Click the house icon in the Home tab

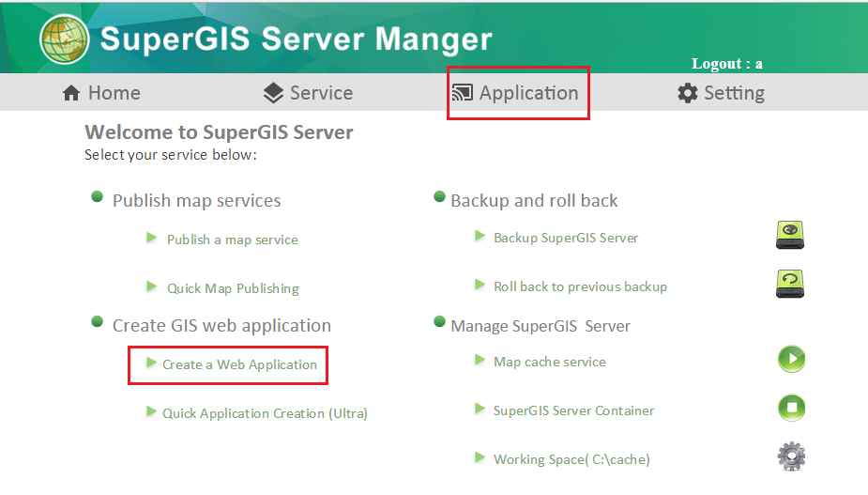click(71, 93)
